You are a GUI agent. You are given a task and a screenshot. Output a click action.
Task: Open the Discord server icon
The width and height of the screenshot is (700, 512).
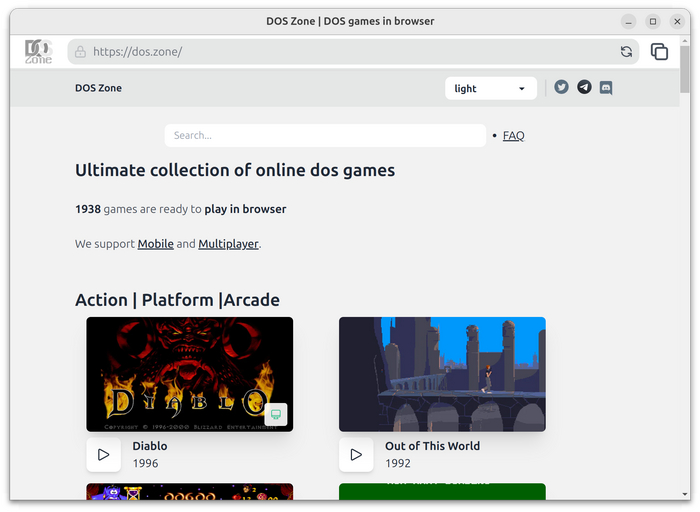pos(606,88)
